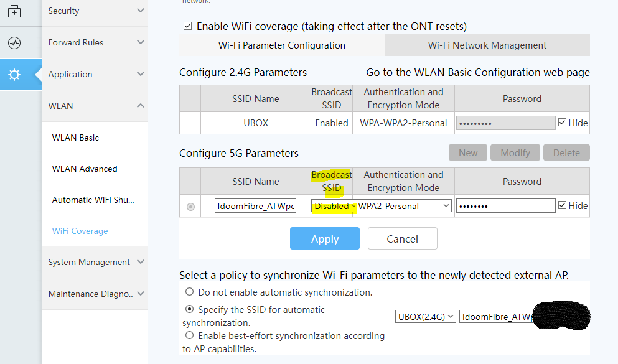
Task: Open the diagnostics pulse sidebar icon
Action: (x=14, y=42)
